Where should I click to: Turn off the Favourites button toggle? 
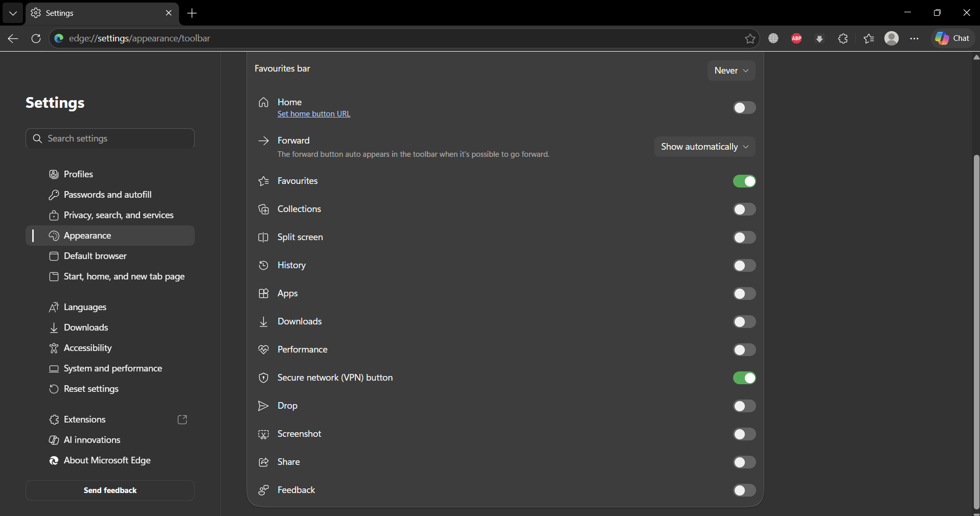[x=744, y=181]
